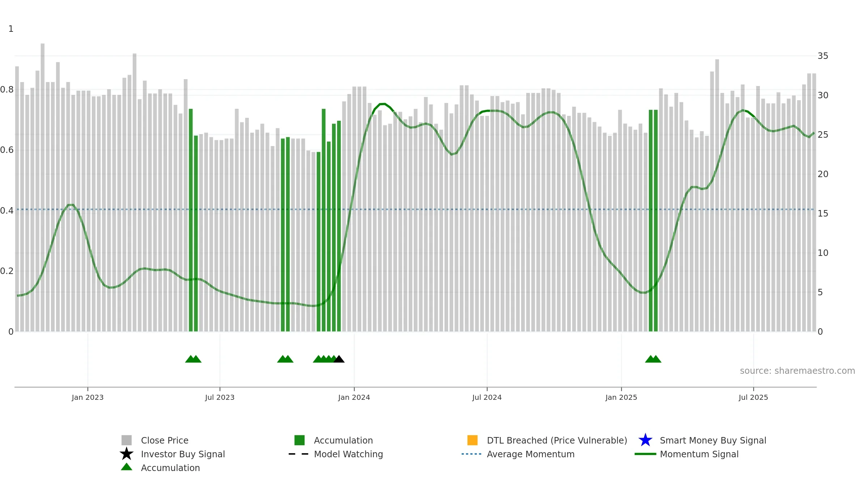Toggle the Average Momentum legend label

[x=531, y=454]
